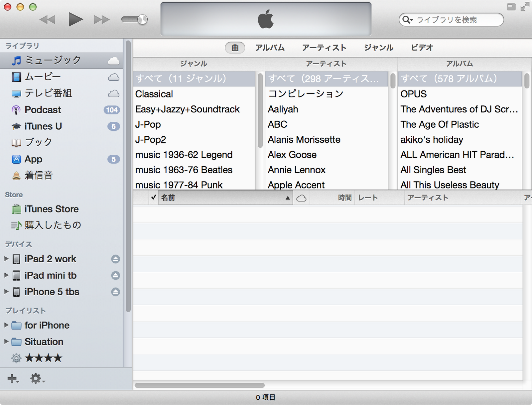Viewport: 532px width, 405px height.
Task: Click the plus add playlist button
Action: tap(13, 378)
